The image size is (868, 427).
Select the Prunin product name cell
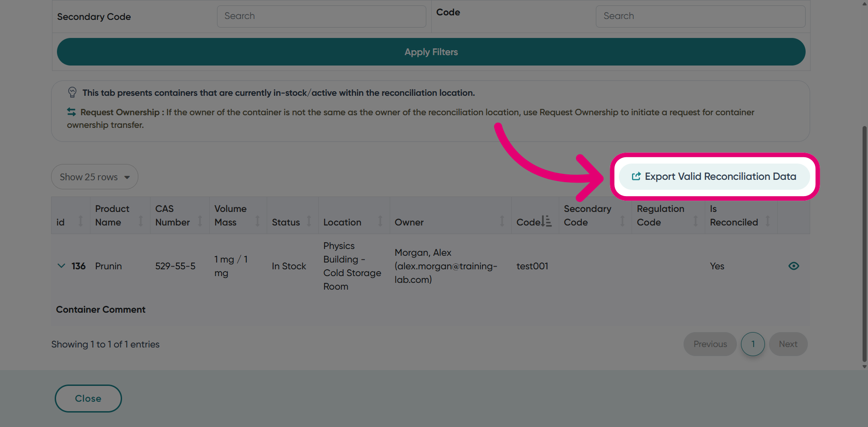pyautogui.click(x=108, y=266)
